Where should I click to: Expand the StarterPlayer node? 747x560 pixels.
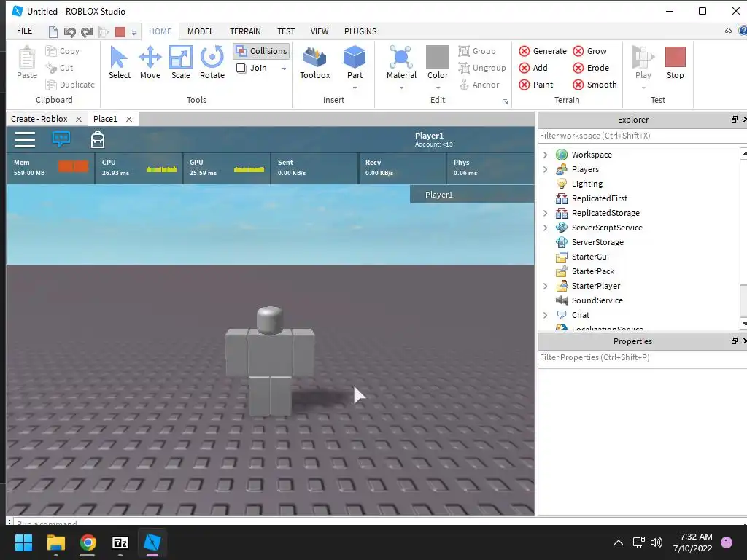(546, 286)
